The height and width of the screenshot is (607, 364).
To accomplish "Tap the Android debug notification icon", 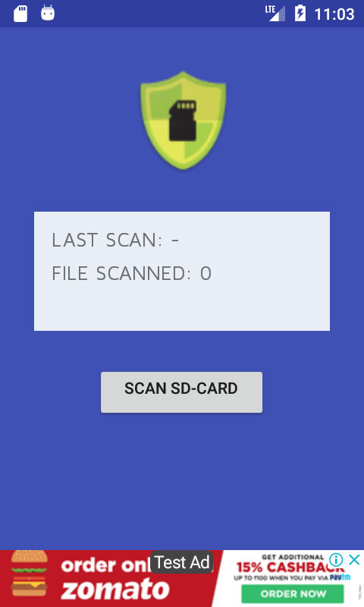I will click(x=48, y=13).
